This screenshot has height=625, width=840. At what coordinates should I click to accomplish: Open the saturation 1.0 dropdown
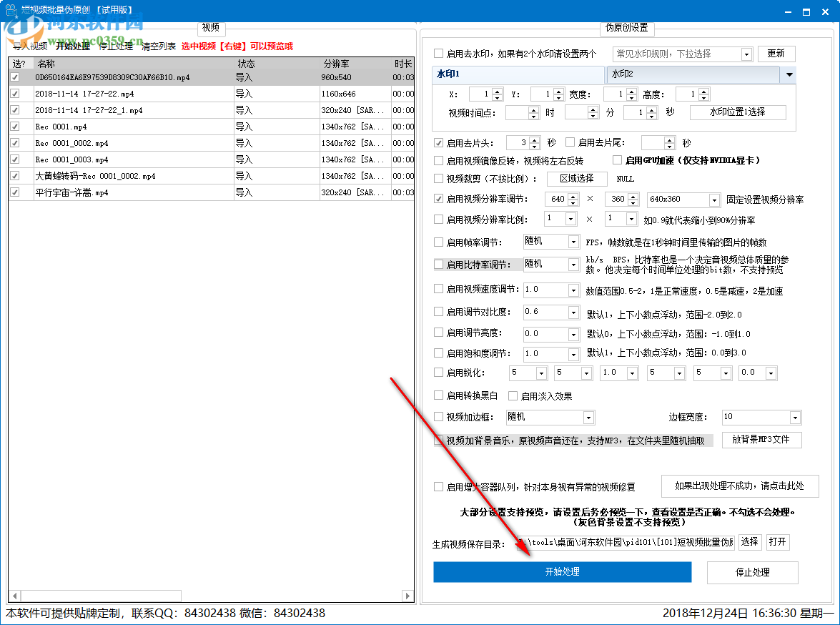[x=573, y=354]
